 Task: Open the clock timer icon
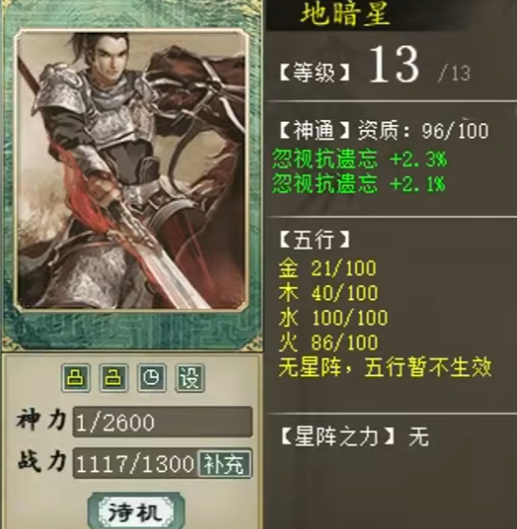(x=152, y=378)
